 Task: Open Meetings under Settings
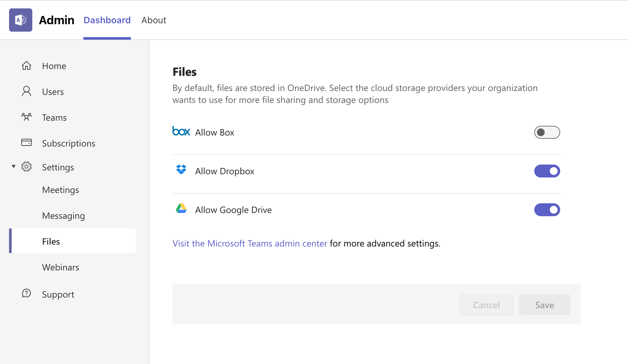60,190
